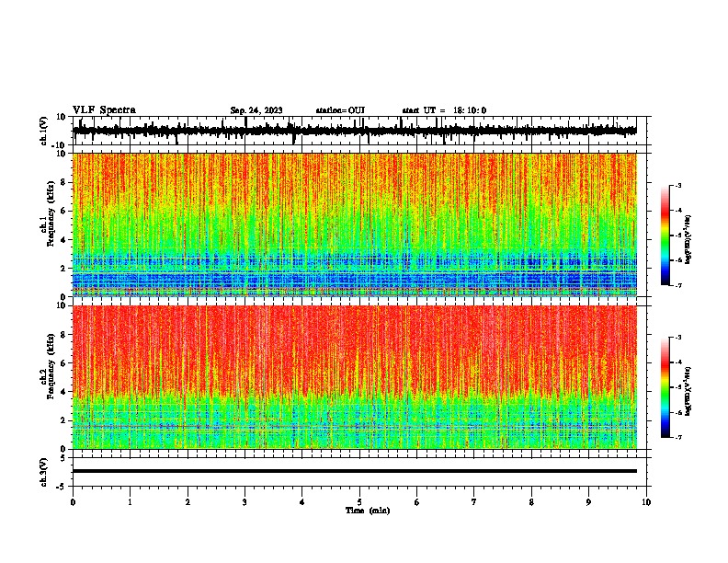Image resolution: width=728 pixels, height=563 pixels.
Task: Click inside the ch.1 frequency spectrogram
Action: tap(354, 224)
